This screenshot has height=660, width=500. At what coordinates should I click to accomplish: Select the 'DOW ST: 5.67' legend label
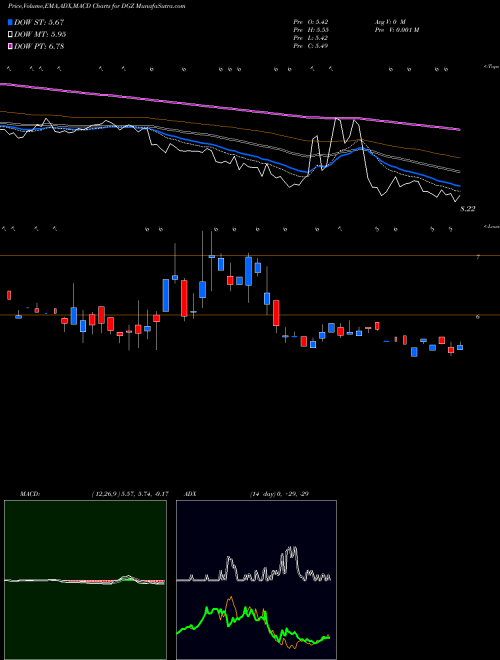pyautogui.click(x=39, y=22)
